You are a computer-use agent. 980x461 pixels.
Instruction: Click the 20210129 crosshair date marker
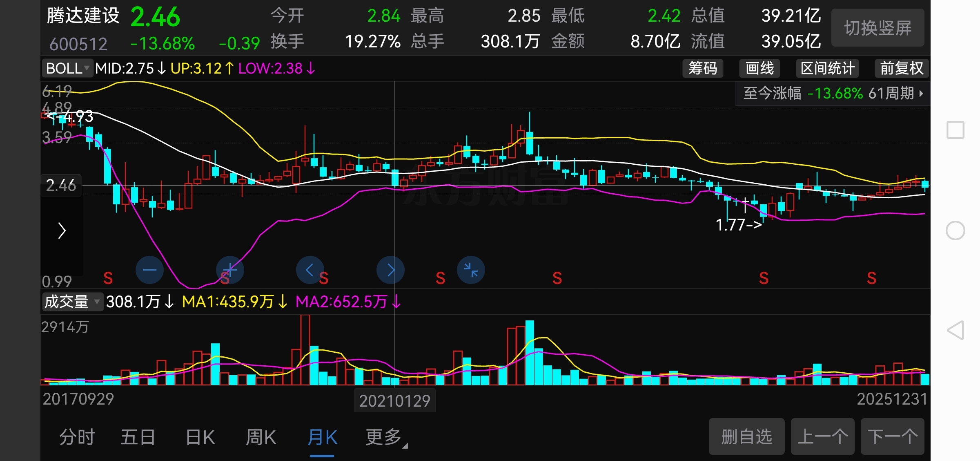[x=394, y=401]
